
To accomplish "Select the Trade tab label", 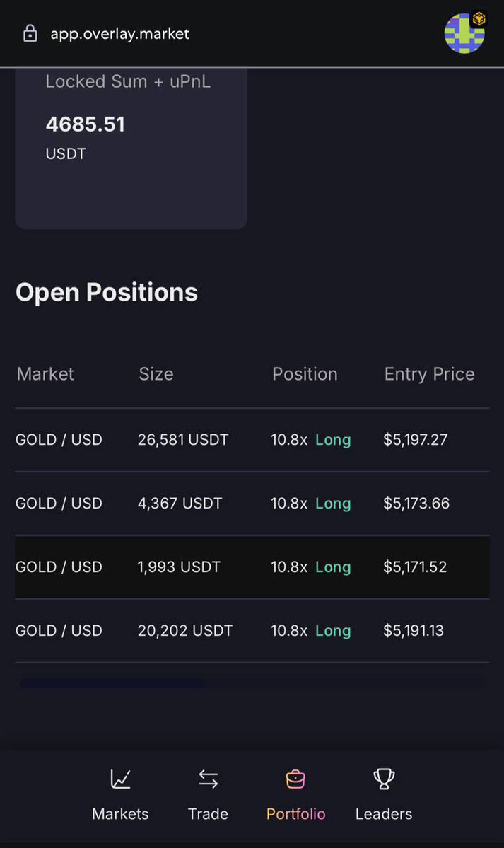I will click(x=208, y=814).
